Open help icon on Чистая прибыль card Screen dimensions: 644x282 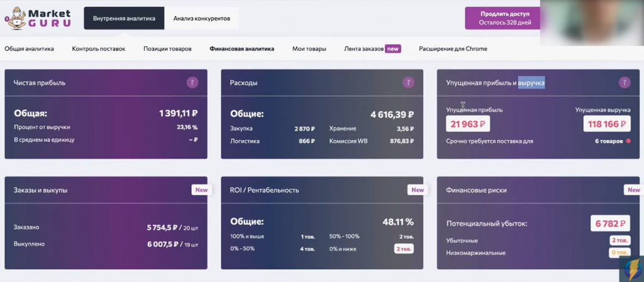coord(192,82)
